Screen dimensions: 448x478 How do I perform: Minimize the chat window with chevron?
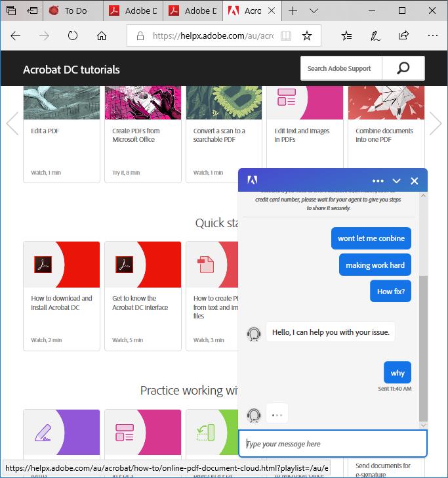[396, 181]
